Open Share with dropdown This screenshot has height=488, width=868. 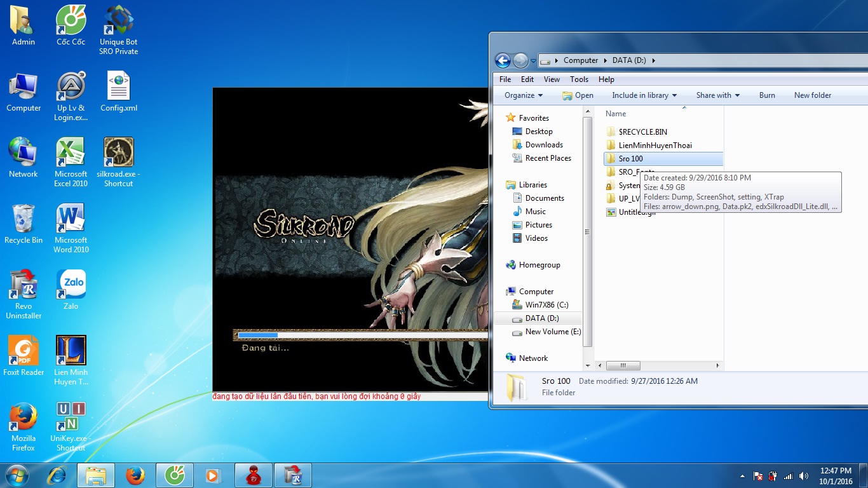point(718,95)
